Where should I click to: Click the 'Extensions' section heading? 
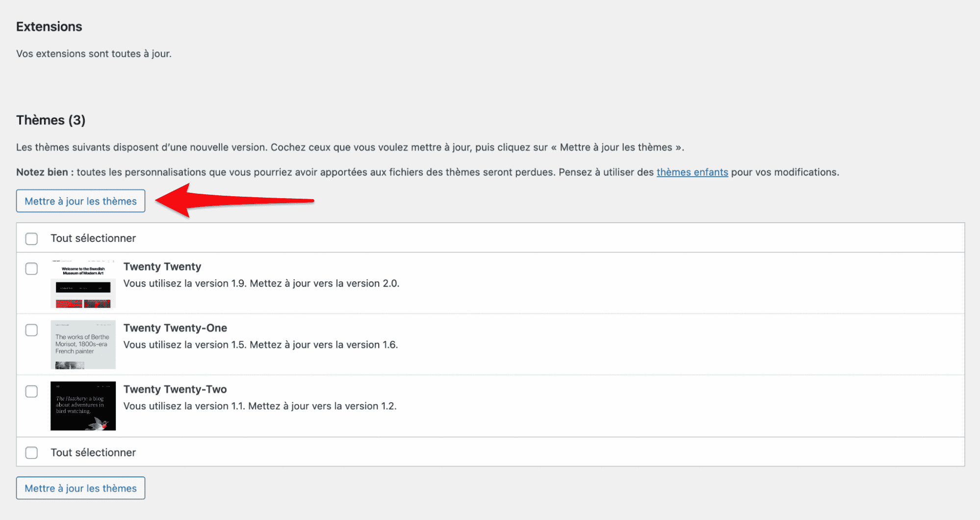point(49,26)
